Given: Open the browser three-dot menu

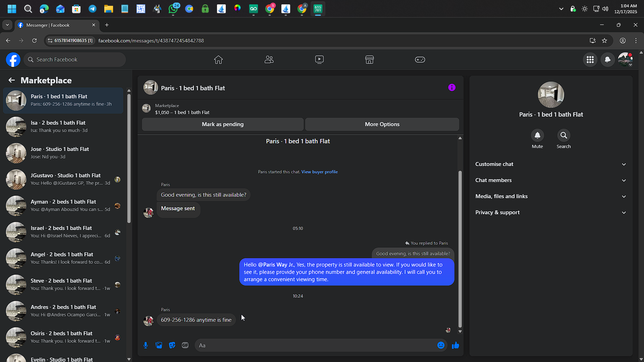Looking at the screenshot, I should click(x=636, y=41).
